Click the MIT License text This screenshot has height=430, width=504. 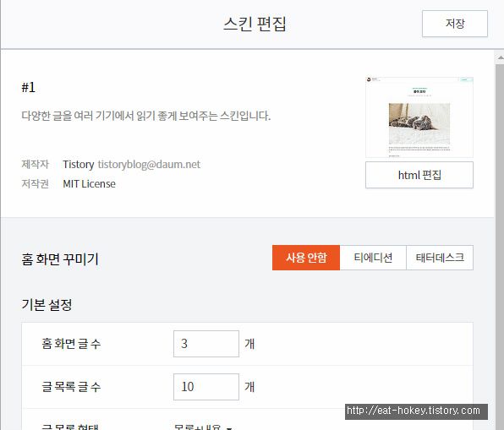(89, 184)
